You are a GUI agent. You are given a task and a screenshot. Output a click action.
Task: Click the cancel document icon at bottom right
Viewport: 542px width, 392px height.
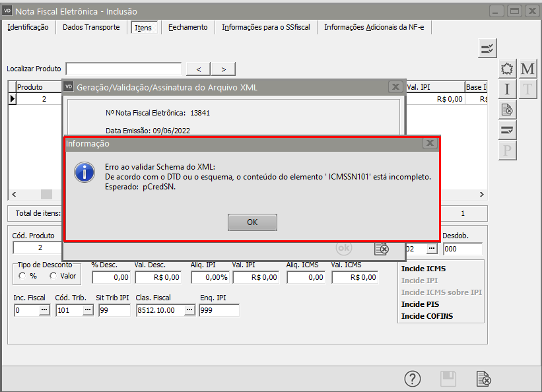point(483,379)
